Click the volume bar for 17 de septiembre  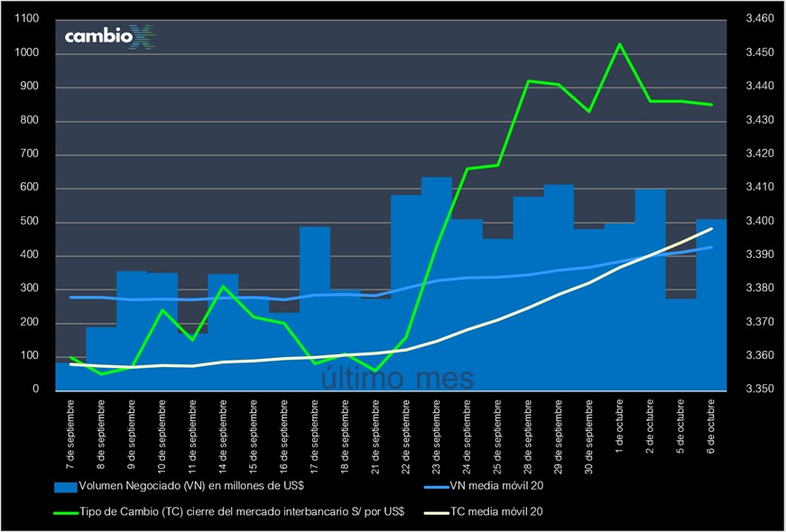(x=315, y=308)
